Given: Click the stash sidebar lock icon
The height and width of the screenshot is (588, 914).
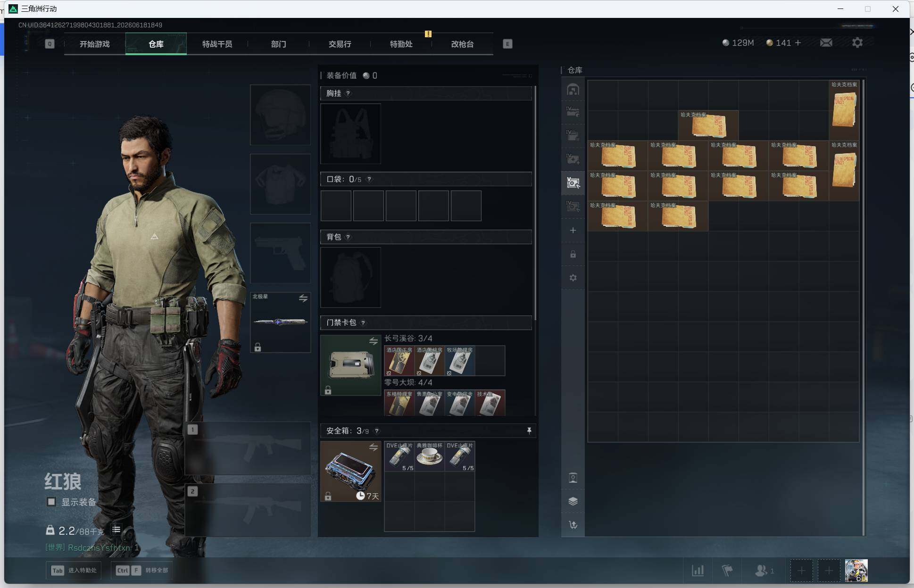Looking at the screenshot, I should point(573,254).
